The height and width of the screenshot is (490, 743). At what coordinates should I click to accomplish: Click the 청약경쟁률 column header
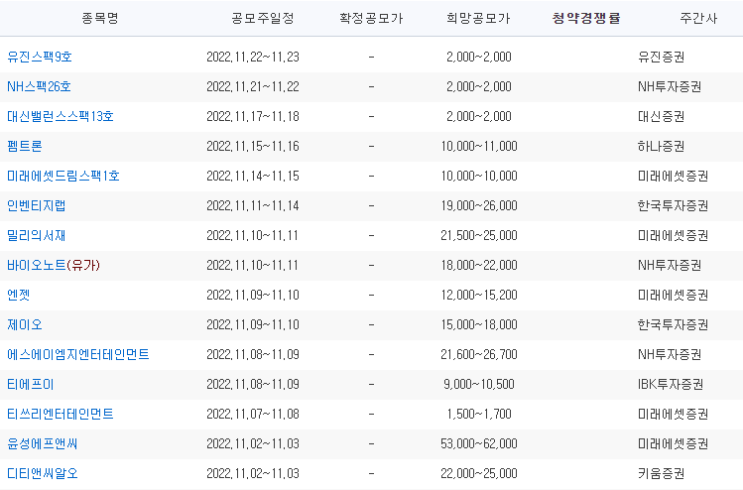(586, 18)
